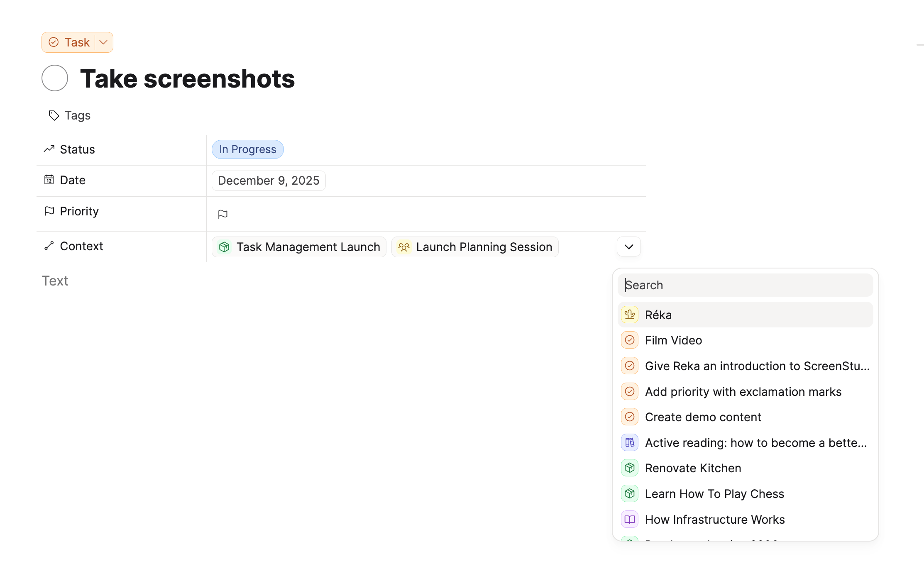Open the In Progress status selector

coord(248,149)
